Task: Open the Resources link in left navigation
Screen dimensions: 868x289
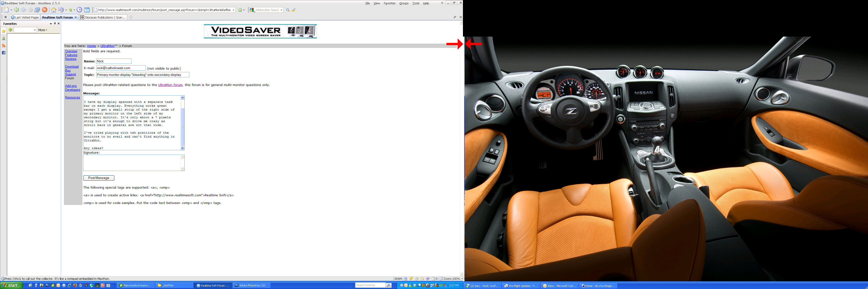Action: pos(72,98)
